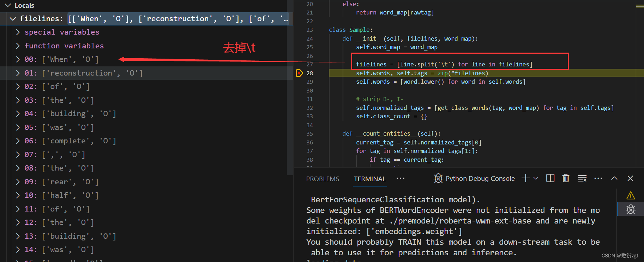The width and height of the screenshot is (644, 262).
Task: Select variable row 07: [',', 'O']
Action: 146,155
